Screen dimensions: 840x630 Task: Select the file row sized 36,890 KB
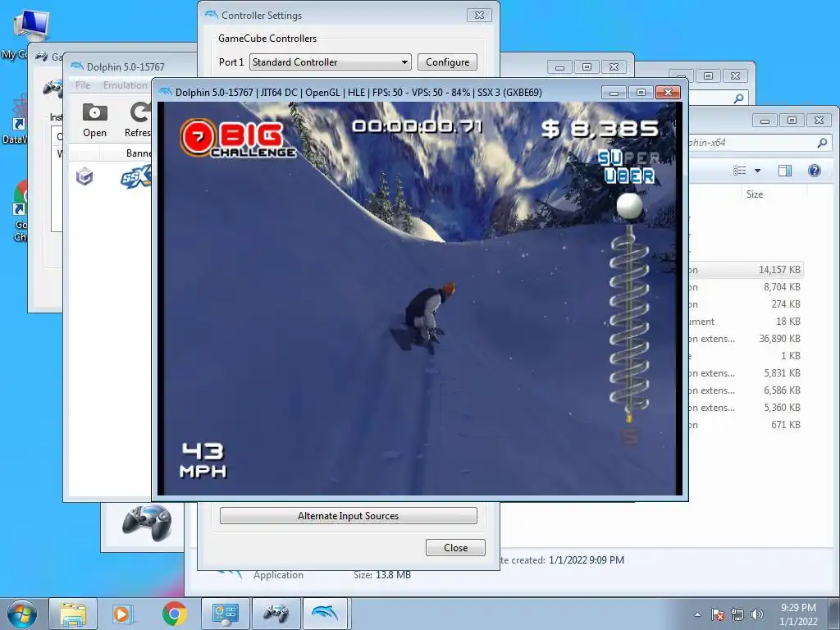[746, 339]
